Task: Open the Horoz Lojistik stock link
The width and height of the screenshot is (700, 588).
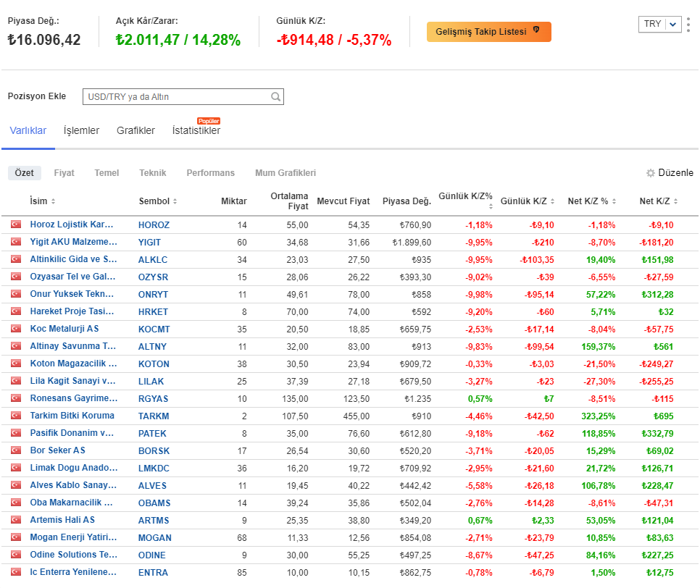Action: tap(72, 224)
